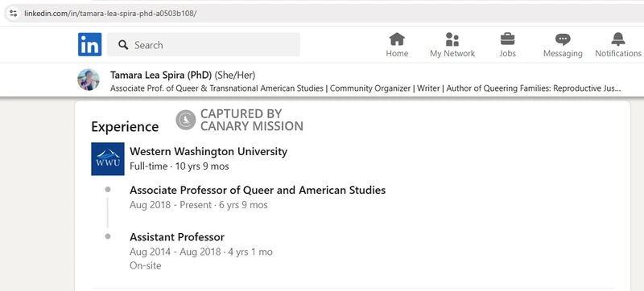Click the Experience section heading
This screenshot has width=644, height=291.
pyautogui.click(x=125, y=127)
